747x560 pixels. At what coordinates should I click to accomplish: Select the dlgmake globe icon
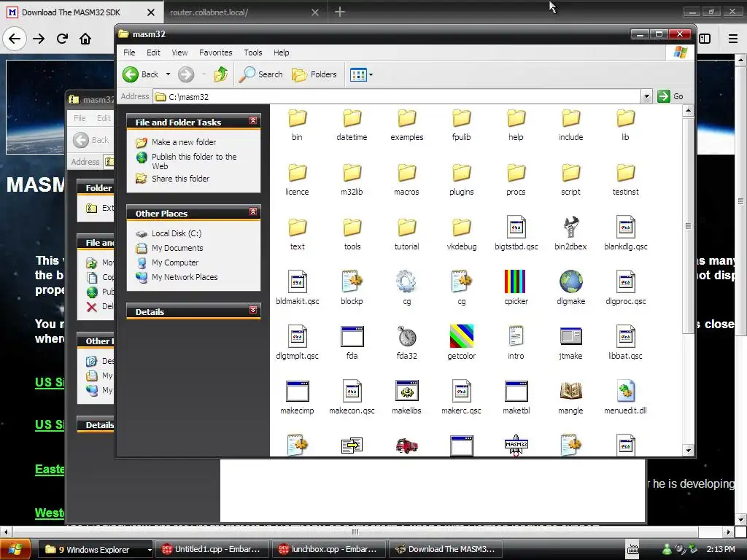coord(570,282)
